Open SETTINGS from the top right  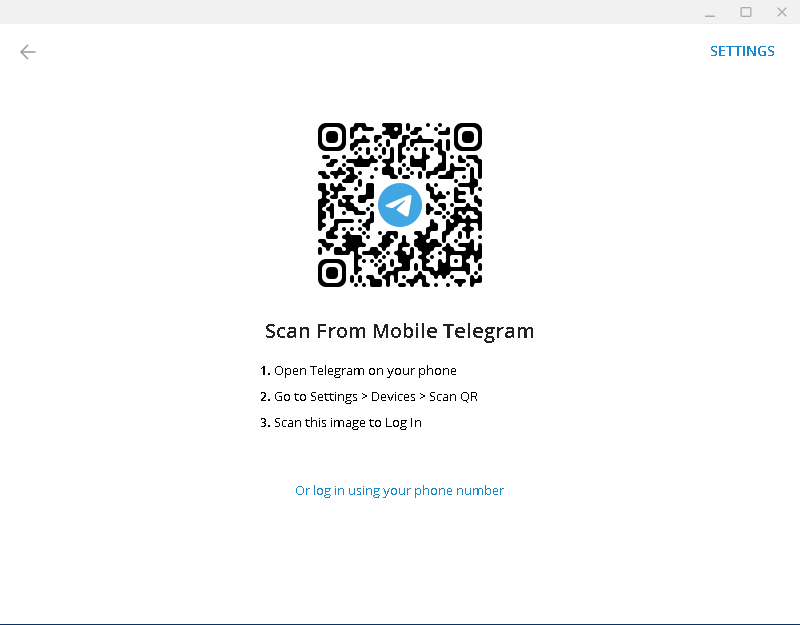[x=742, y=51]
